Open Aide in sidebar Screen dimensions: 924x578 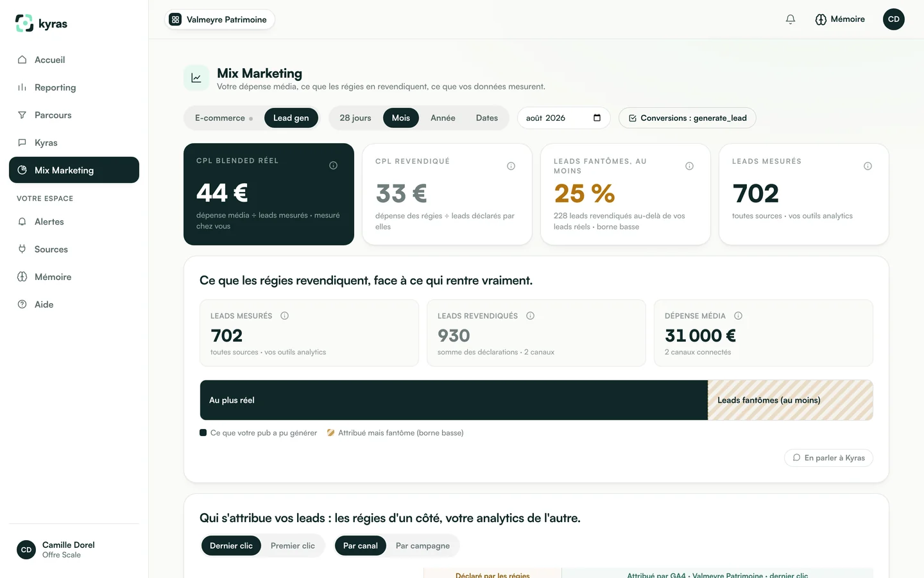coord(74,304)
